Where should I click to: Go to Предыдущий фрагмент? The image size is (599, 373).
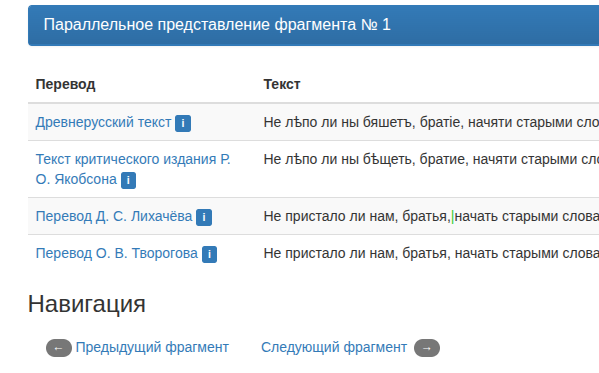152,347
